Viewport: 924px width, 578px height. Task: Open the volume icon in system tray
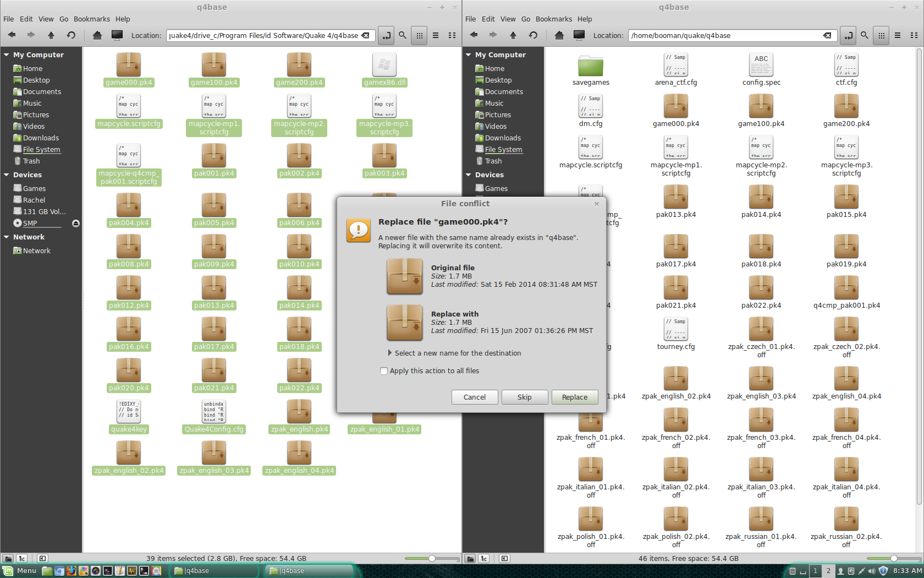[872, 571]
